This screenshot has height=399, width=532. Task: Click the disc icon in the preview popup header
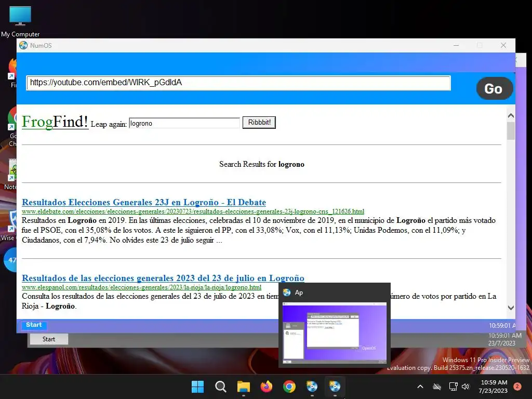[287, 292]
